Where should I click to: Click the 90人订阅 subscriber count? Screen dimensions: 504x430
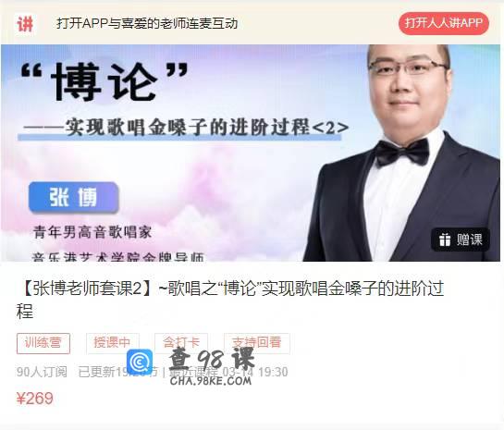(x=42, y=372)
